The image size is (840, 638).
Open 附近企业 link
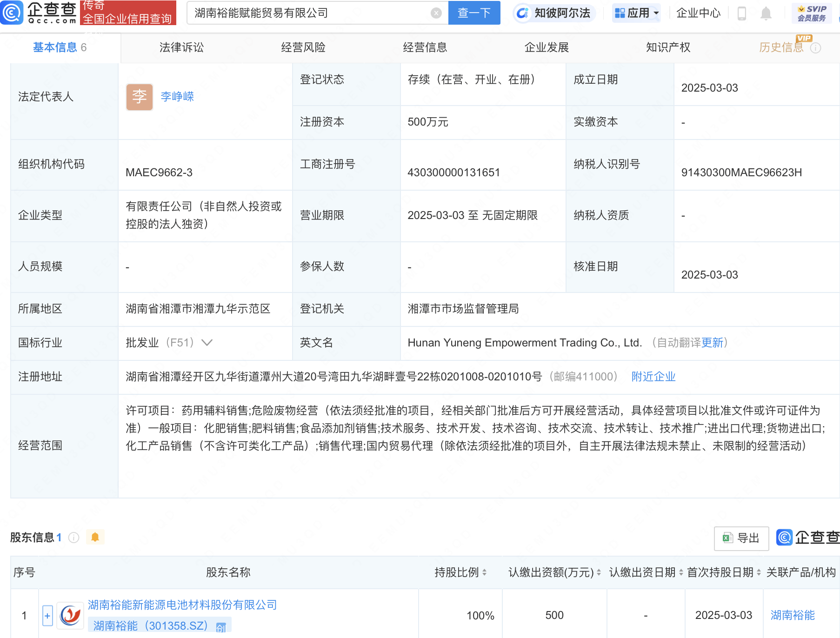(x=653, y=377)
